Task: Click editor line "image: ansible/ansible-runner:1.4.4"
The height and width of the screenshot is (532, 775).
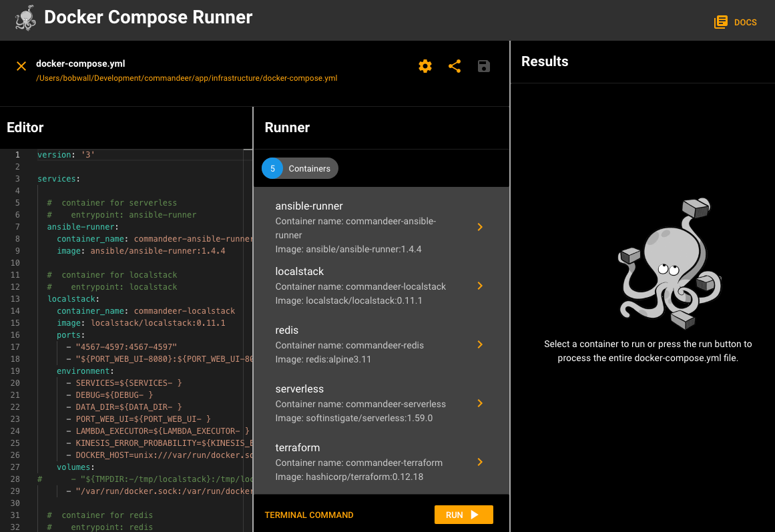Action: [x=141, y=251]
